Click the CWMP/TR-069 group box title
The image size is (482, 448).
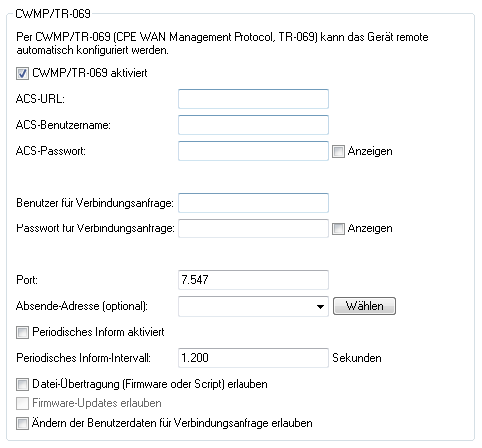(53, 14)
